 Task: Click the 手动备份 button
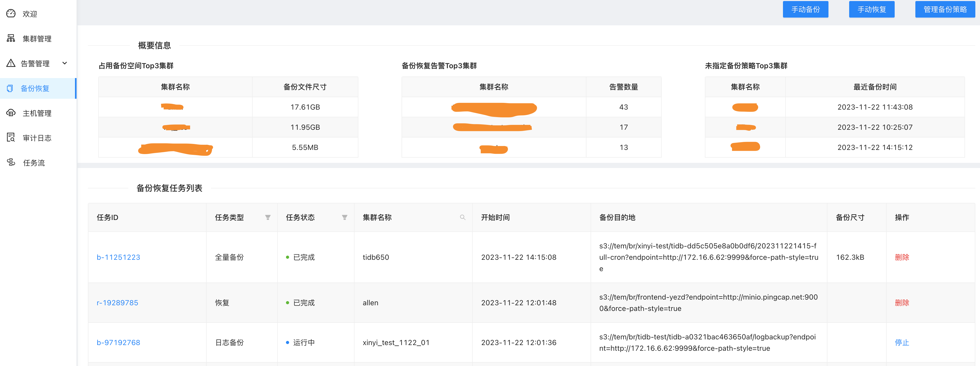805,9
